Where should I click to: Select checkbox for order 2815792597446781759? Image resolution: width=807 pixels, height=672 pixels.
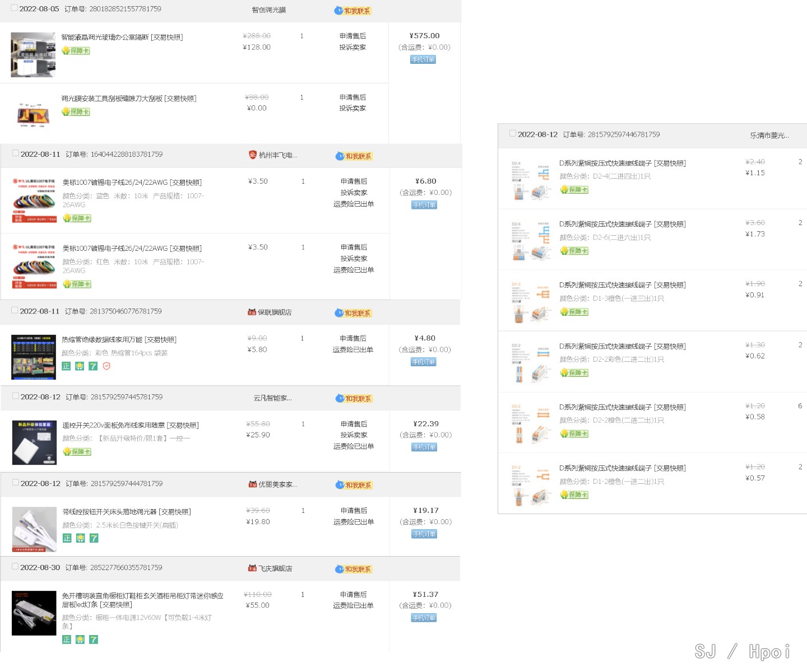click(x=513, y=133)
